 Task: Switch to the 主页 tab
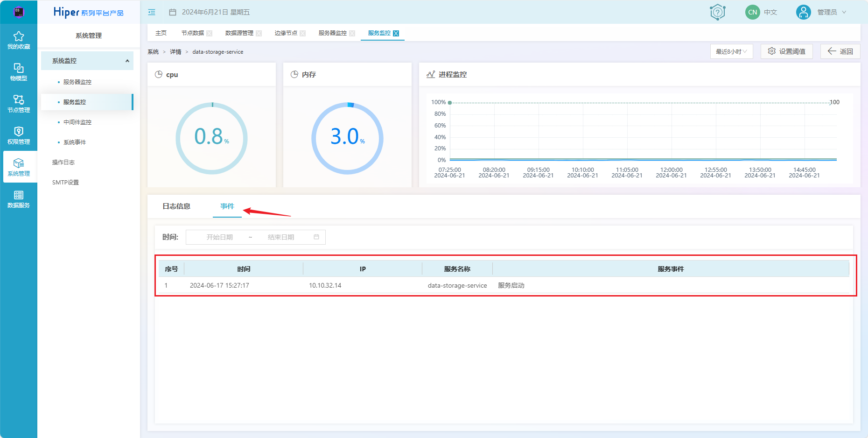click(x=161, y=33)
